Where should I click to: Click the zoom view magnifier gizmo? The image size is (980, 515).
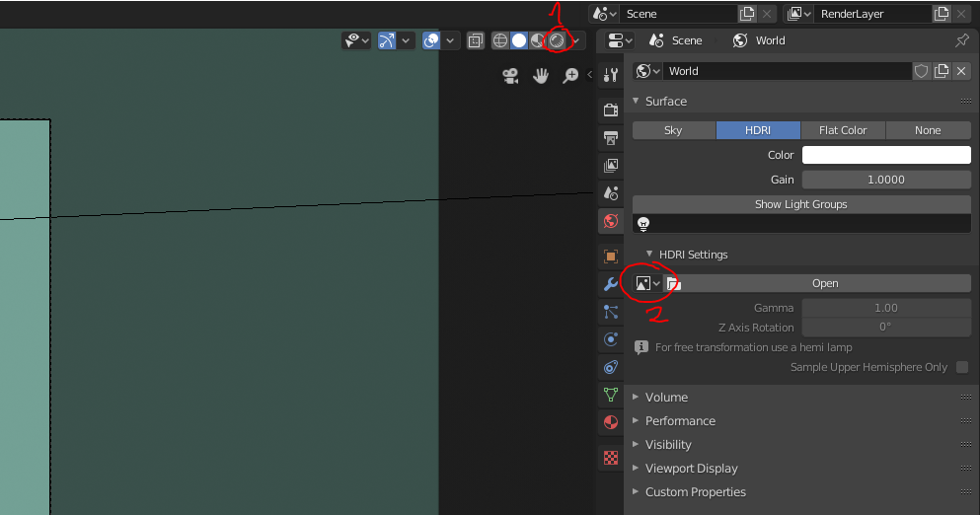coord(570,76)
